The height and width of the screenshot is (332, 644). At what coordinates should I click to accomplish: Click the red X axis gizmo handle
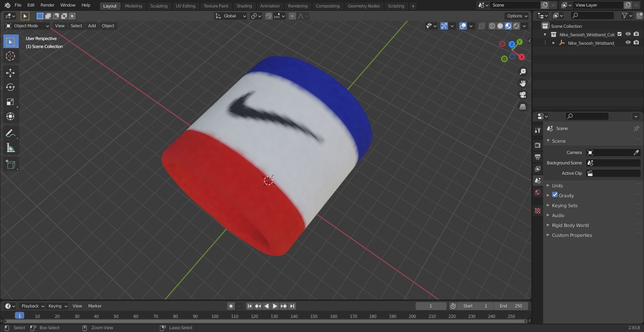click(521, 57)
